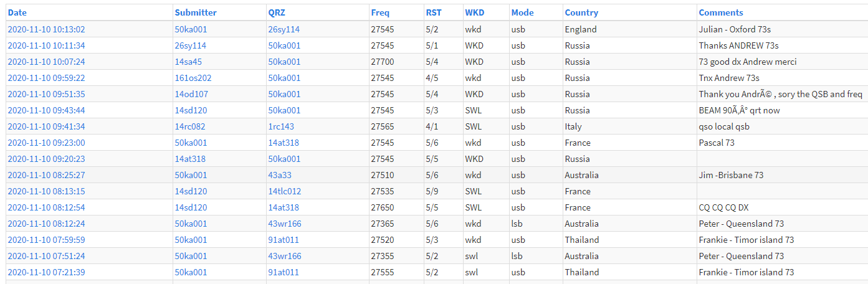868x284 pixels.
Task: Click QRZ callsign 43a33
Action: pyautogui.click(x=280, y=175)
